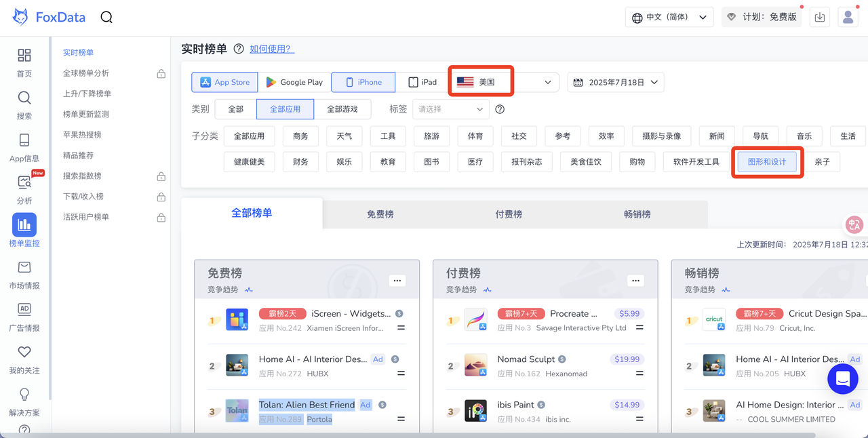
Task: Click the horizontal scrollbar at bottom
Action: [x=407, y=435]
